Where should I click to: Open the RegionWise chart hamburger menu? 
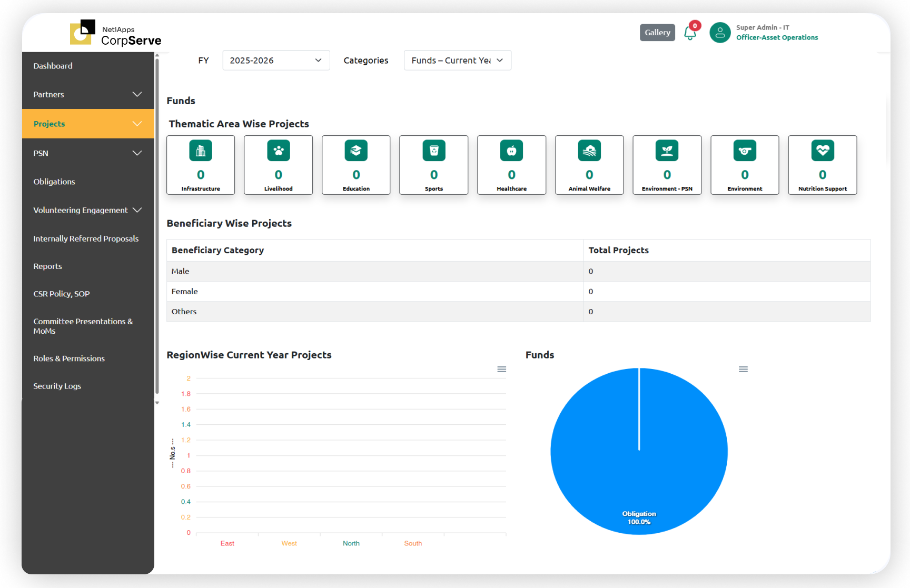point(501,370)
